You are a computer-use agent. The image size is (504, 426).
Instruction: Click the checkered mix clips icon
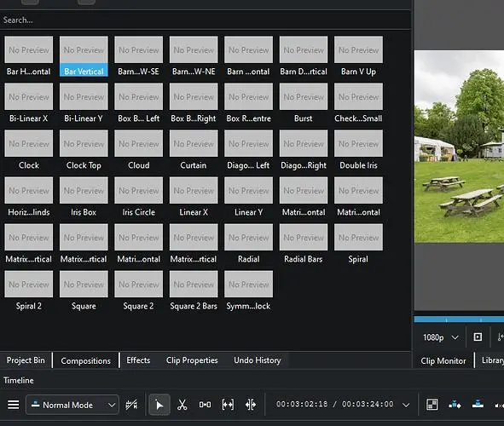(x=432, y=405)
